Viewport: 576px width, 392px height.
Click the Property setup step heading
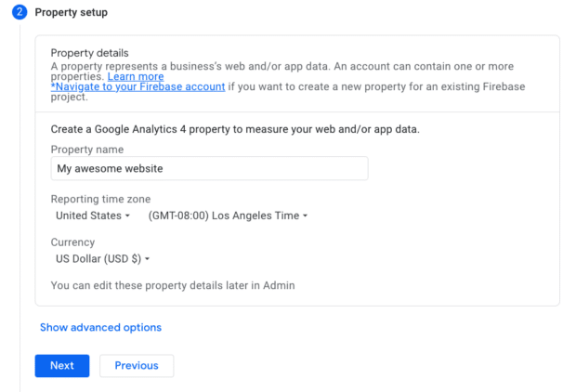click(x=71, y=13)
